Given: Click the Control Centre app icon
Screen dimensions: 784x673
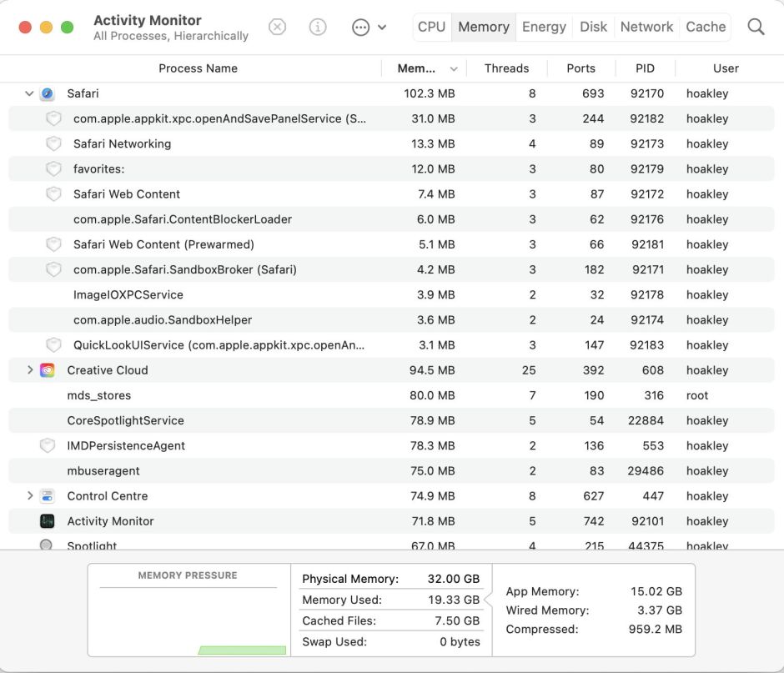Looking at the screenshot, I should tap(48, 496).
